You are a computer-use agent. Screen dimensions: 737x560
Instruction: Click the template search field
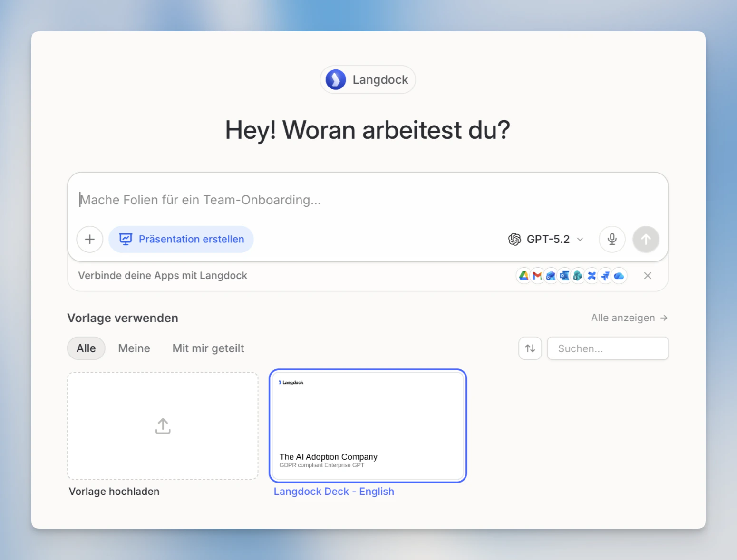coord(608,348)
